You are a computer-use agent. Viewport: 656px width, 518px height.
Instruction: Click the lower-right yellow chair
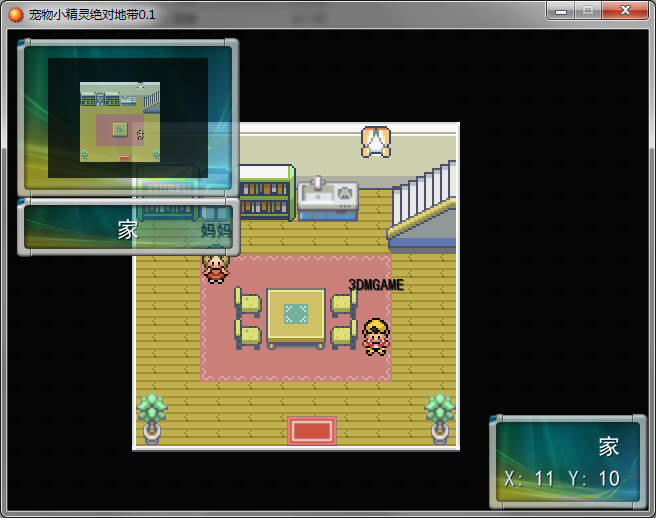click(344, 334)
